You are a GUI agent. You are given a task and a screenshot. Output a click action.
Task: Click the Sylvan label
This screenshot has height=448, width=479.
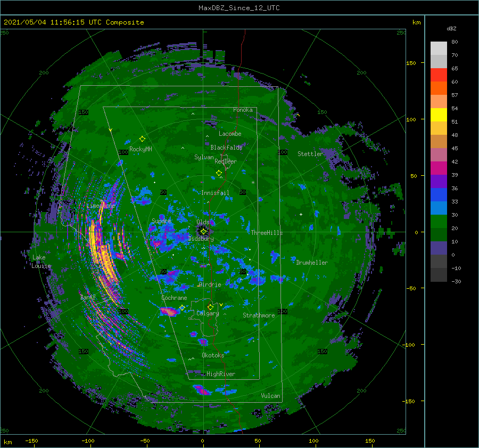[204, 157]
